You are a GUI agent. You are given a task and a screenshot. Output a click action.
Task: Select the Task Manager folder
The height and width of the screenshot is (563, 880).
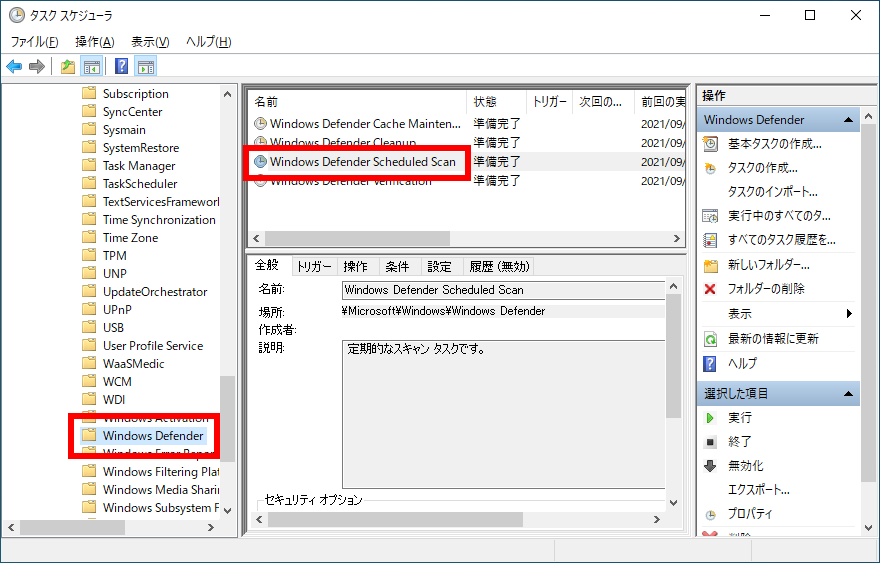click(x=139, y=166)
